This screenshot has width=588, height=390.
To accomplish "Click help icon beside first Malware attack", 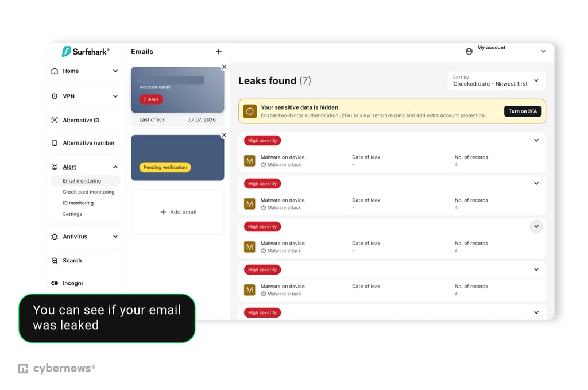I will tap(264, 165).
